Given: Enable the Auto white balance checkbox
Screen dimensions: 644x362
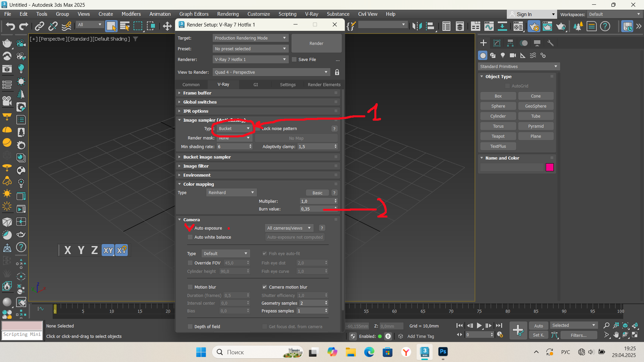Looking at the screenshot, I should click(x=190, y=237).
